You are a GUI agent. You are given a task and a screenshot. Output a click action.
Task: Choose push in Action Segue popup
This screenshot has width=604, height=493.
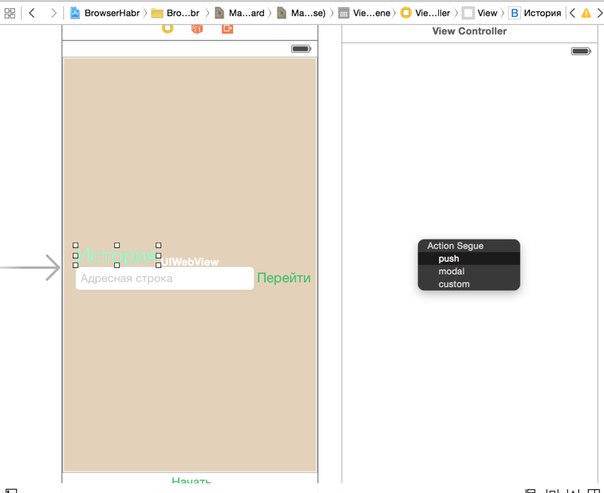coord(469,258)
